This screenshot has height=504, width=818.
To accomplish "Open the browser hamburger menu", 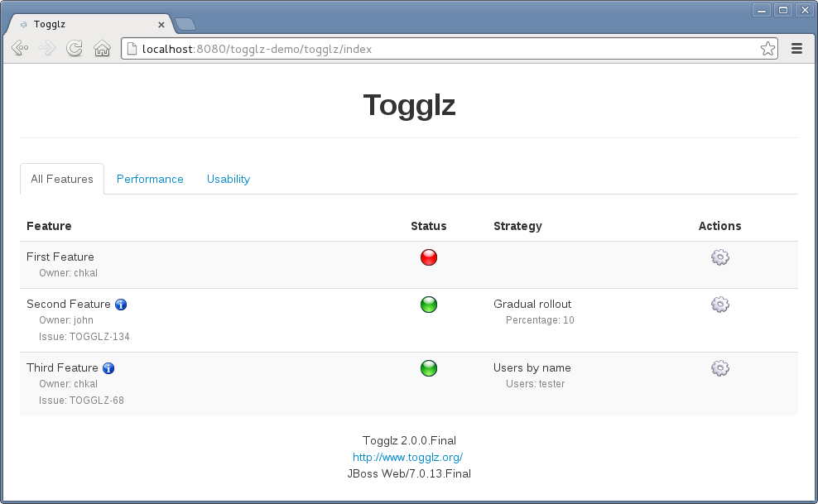I will [x=796, y=49].
